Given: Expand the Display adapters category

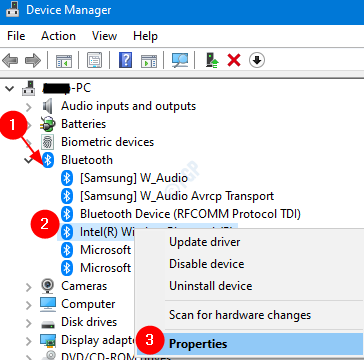Looking at the screenshot, I should click(29, 341).
